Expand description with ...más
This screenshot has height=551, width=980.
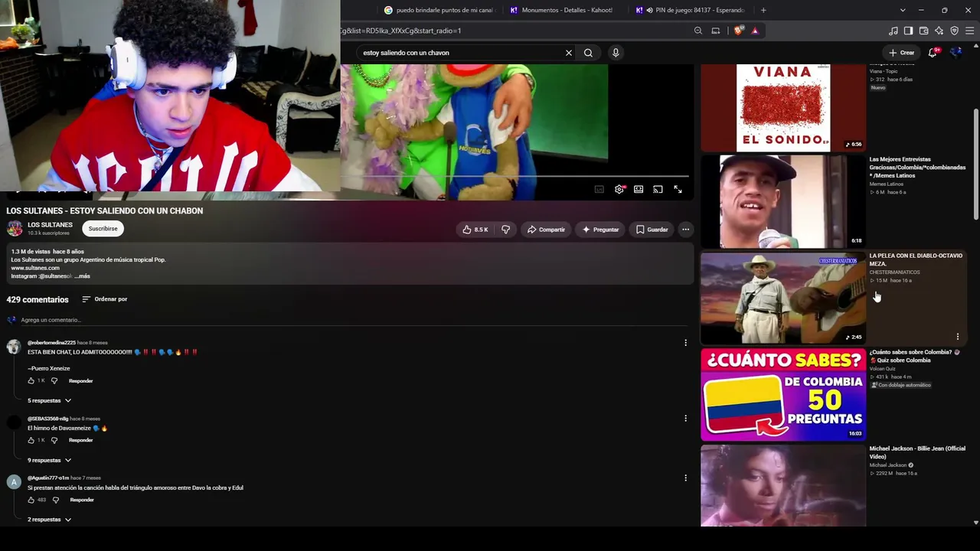pyautogui.click(x=82, y=276)
